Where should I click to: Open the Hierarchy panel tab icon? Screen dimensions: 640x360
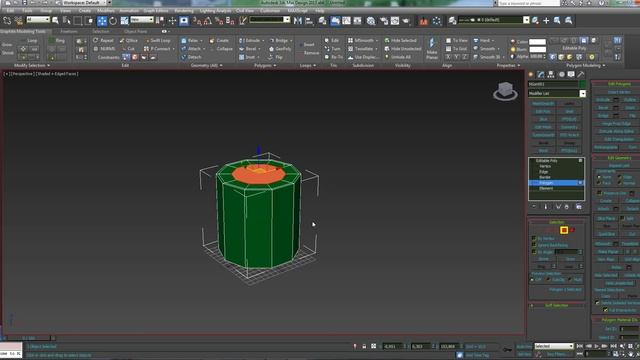pos(551,74)
